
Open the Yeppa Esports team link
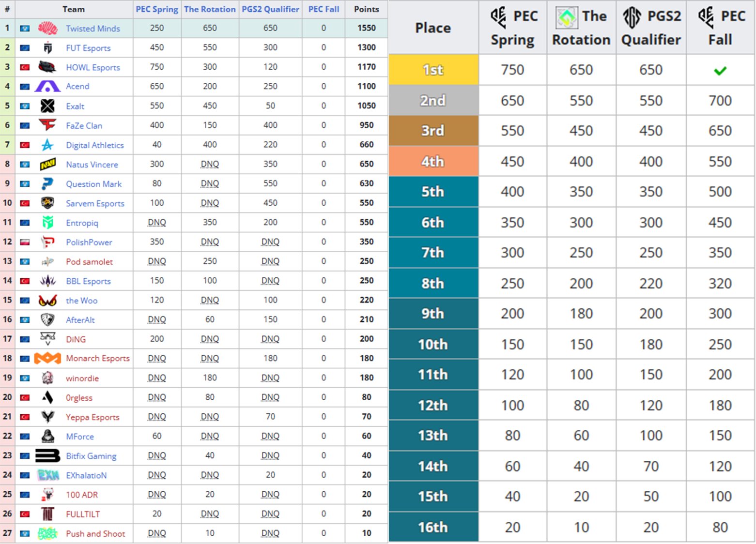[x=93, y=417]
